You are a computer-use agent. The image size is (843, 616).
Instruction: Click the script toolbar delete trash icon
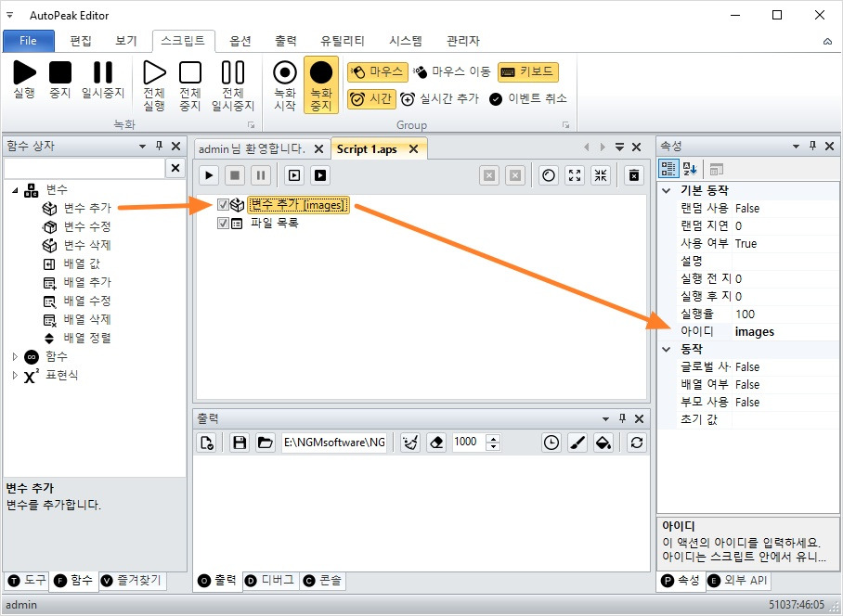tap(634, 175)
